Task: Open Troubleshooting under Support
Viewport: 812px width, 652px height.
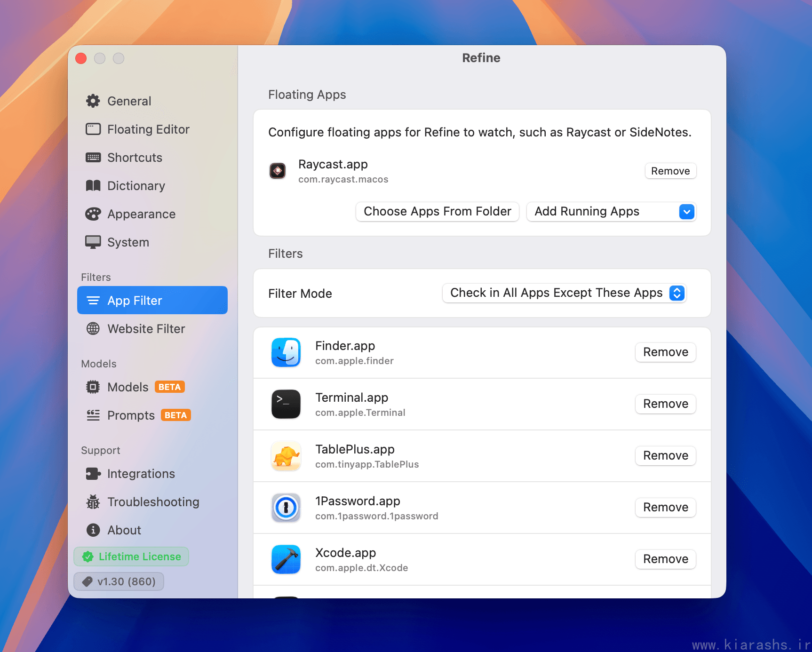Action: (152, 501)
